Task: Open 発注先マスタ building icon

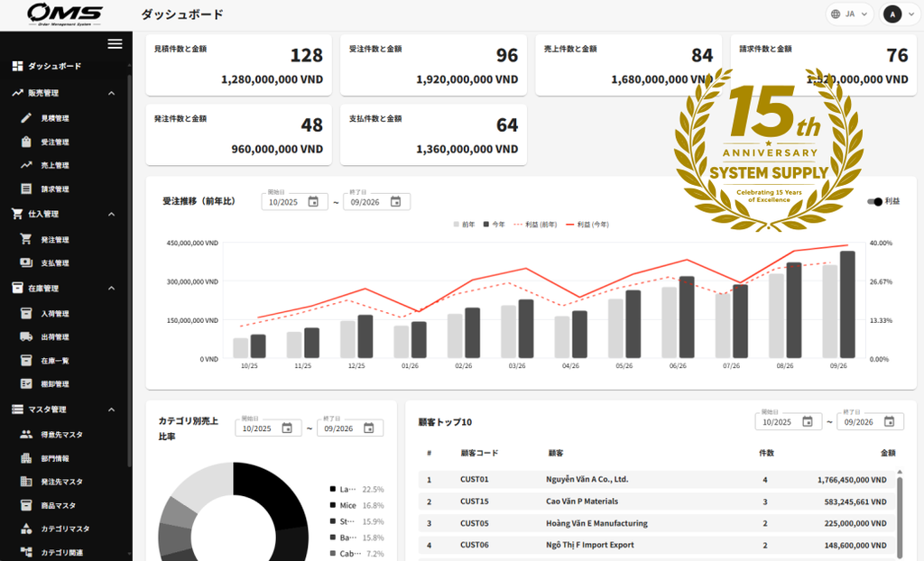Action: 26,482
